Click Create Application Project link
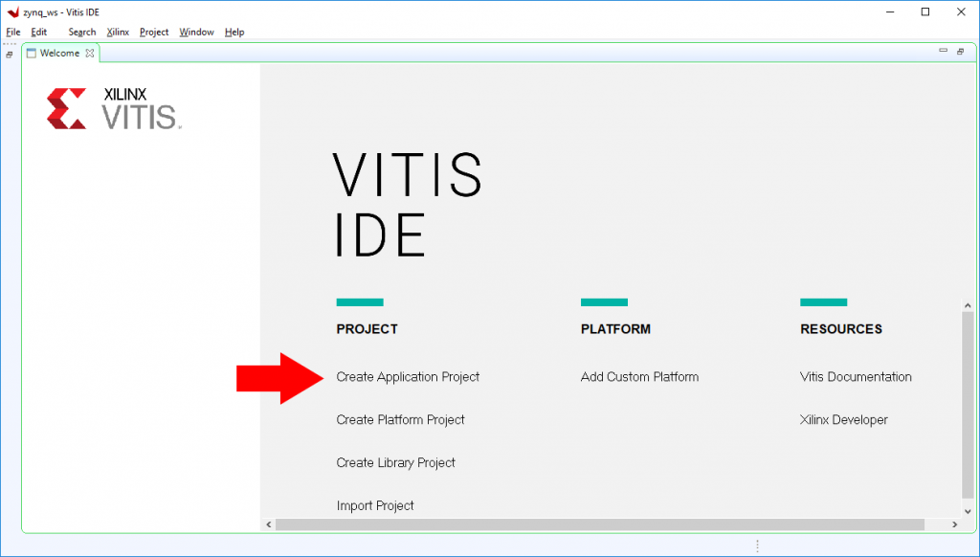This screenshot has width=980, height=557. (408, 377)
